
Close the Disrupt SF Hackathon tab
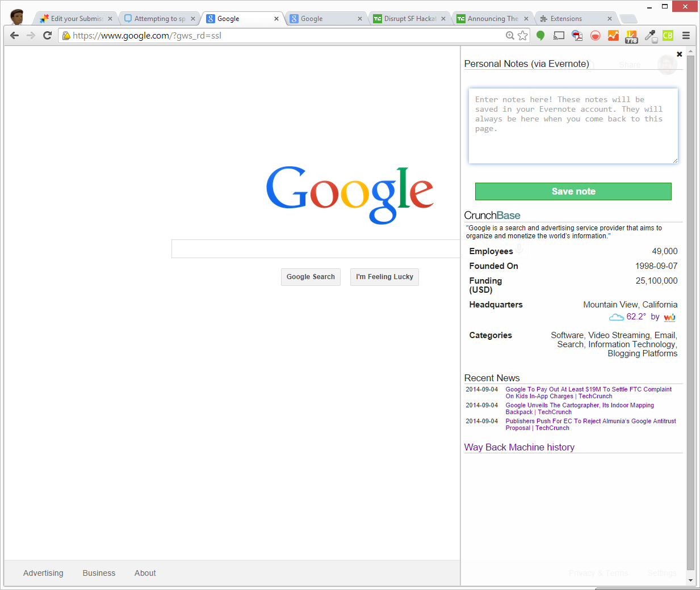pos(443,19)
